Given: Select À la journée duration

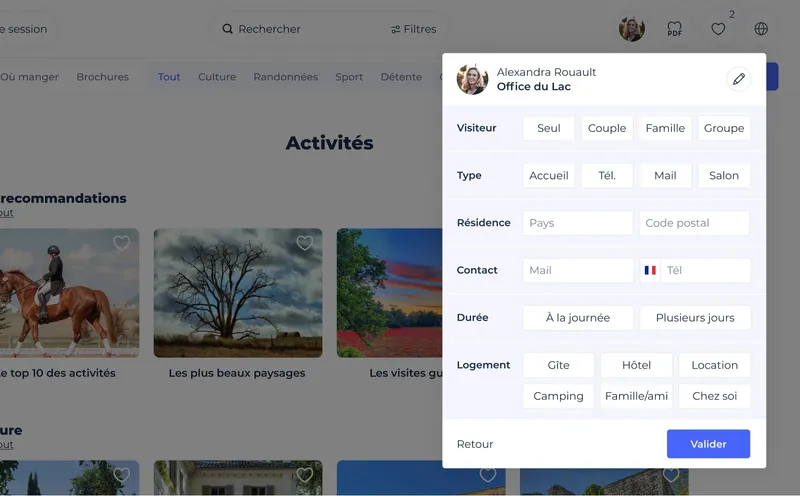Looking at the screenshot, I should click(578, 318).
